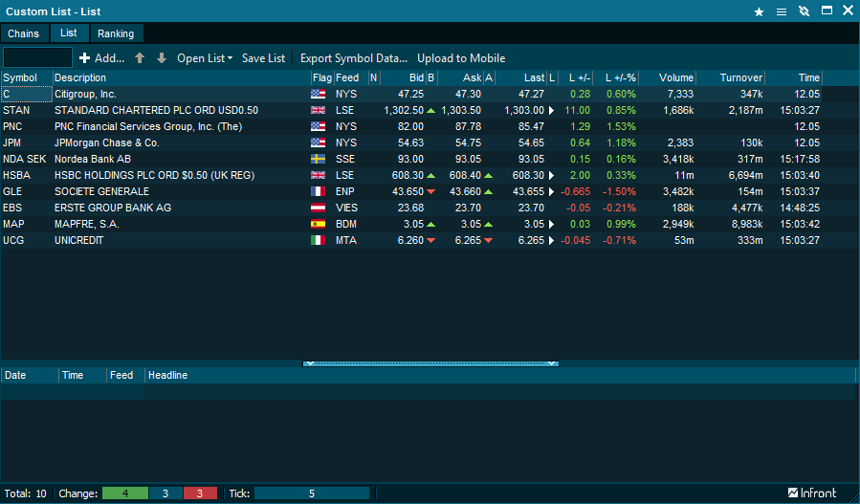Open the hamburger window menu

782,11
